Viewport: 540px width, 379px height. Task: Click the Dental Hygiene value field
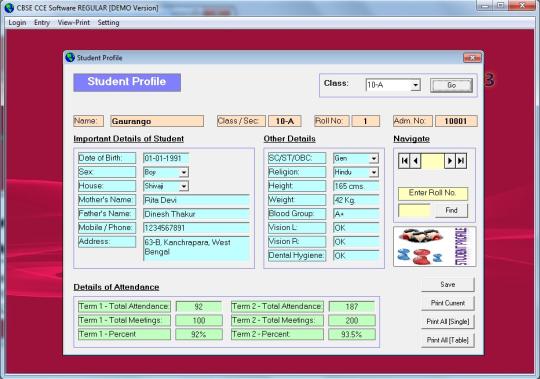coord(356,255)
